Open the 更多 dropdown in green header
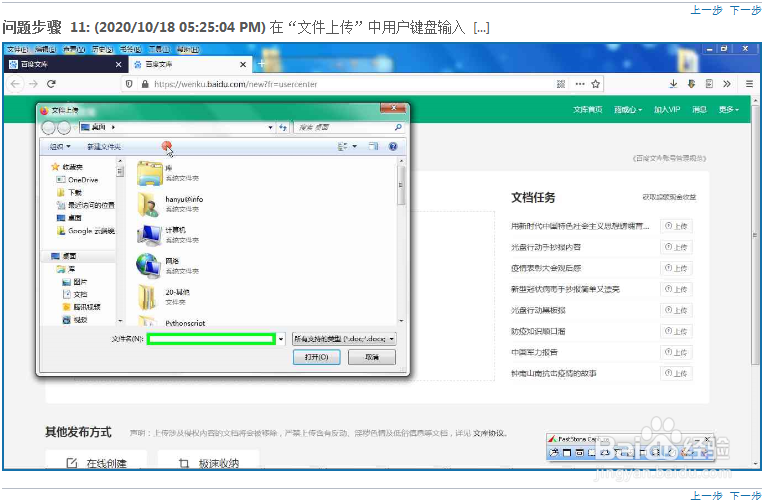This screenshot has width=775, height=500. (x=729, y=110)
